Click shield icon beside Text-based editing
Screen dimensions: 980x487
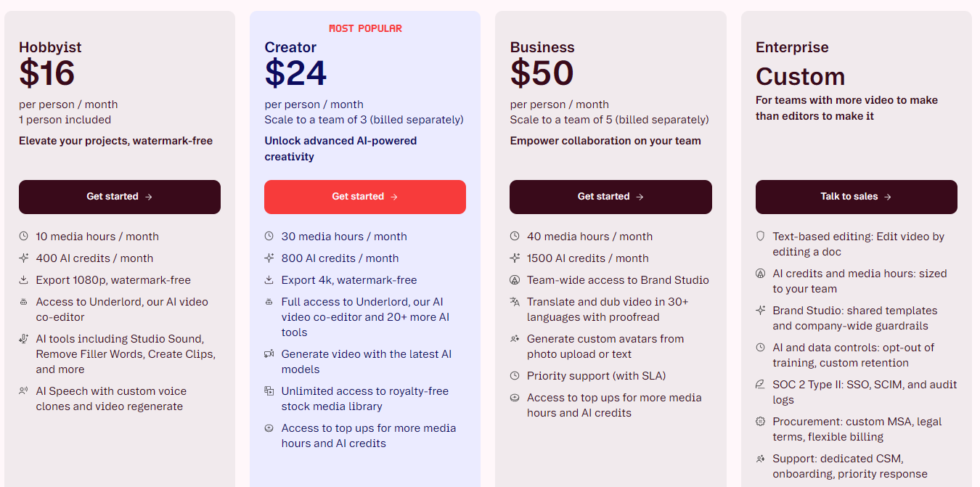(761, 236)
